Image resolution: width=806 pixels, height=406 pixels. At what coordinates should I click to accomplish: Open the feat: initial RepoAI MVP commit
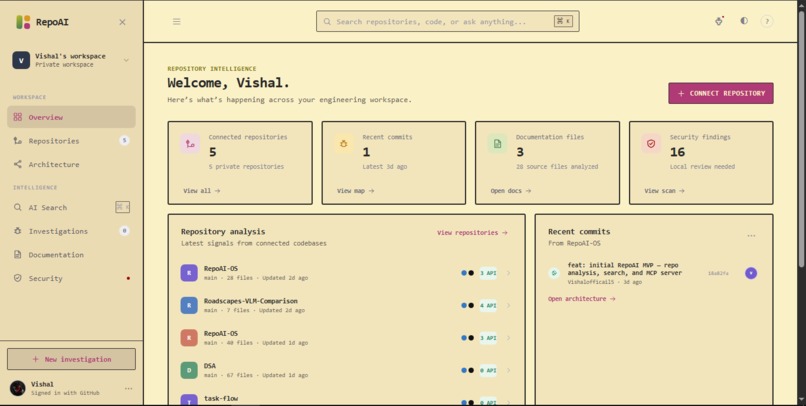625,269
